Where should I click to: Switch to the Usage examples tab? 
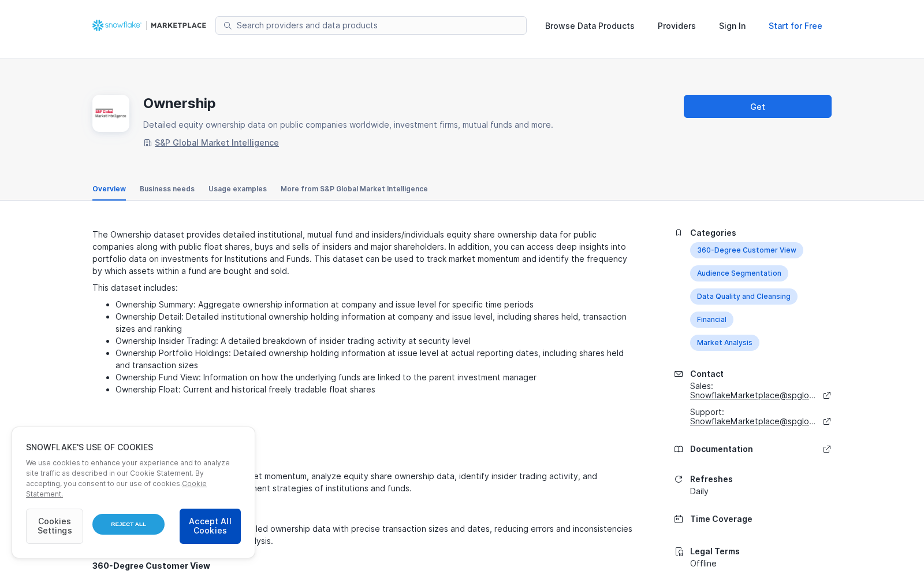[x=237, y=189]
